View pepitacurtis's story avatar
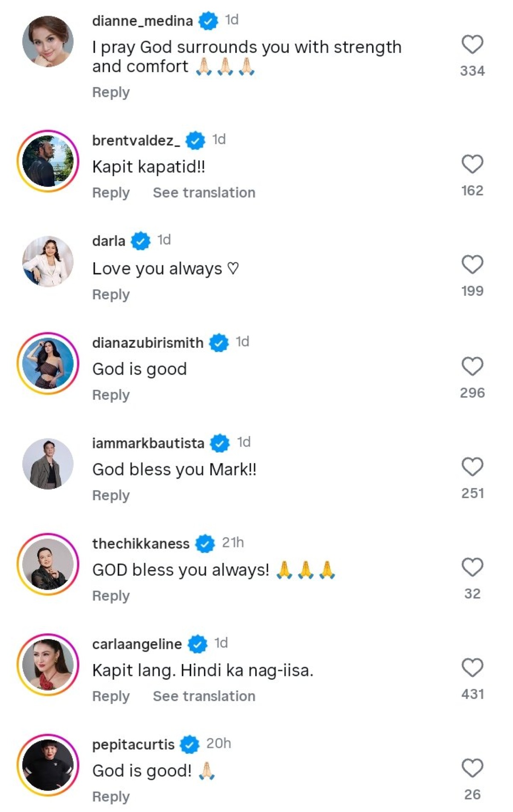 click(48, 765)
